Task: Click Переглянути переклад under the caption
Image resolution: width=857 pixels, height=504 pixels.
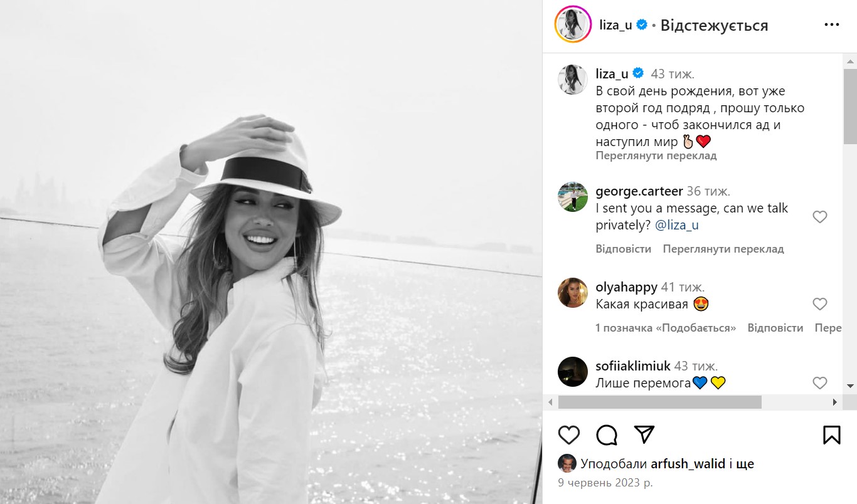Action: pos(656,155)
